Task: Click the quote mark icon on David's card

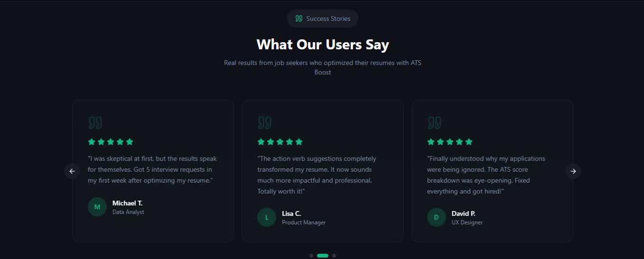Action: (x=434, y=123)
